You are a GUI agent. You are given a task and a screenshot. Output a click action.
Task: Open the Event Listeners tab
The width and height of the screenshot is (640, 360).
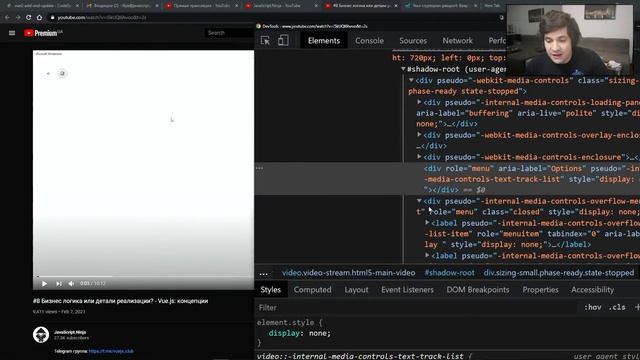pyautogui.click(x=407, y=290)
